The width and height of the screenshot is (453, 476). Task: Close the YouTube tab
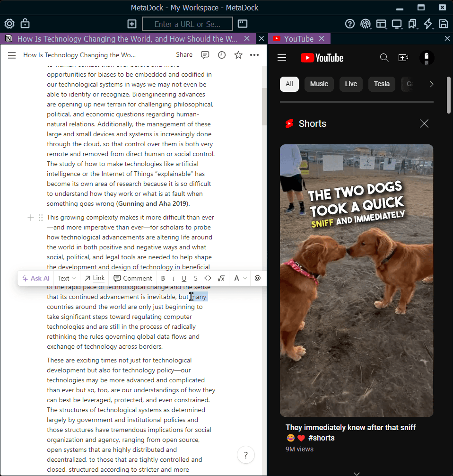pyautogui.click(x=322, y=38)
